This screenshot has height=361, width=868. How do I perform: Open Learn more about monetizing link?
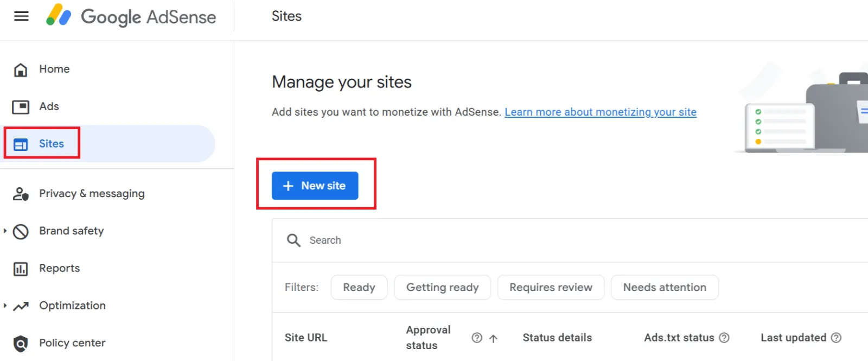click(600, 112)
